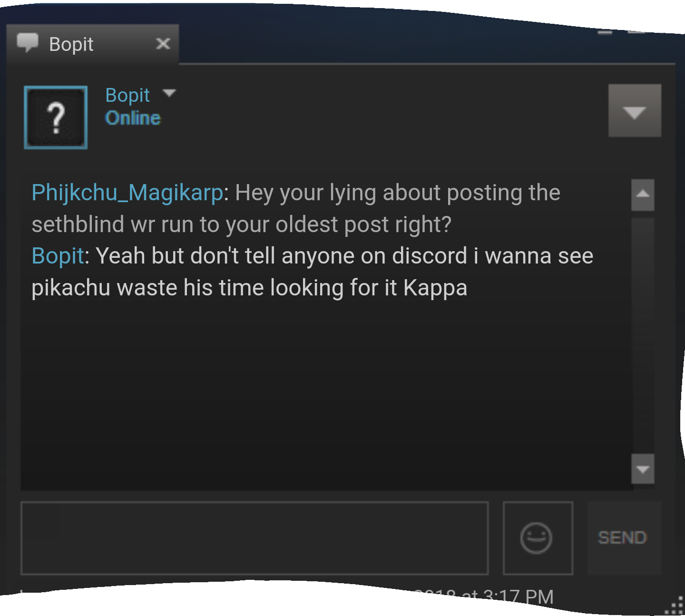Click the scrollbar down arrow in chat
The height and width of the screenshot is (616, 685).
pos(643,469)
